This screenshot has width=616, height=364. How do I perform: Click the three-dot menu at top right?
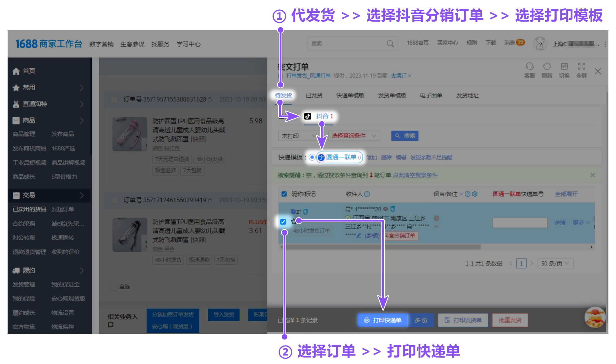coord(605,44)
